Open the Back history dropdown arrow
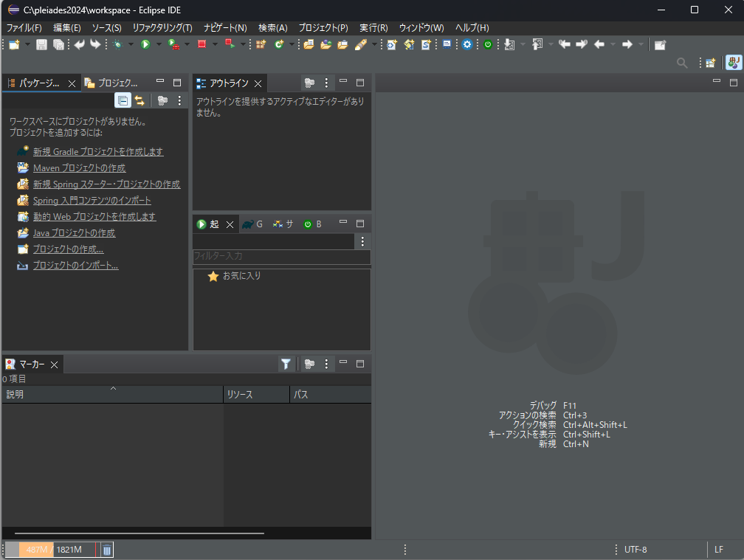Image resolution: width=744 pixels, height=560 pixels. click(613, 44)
